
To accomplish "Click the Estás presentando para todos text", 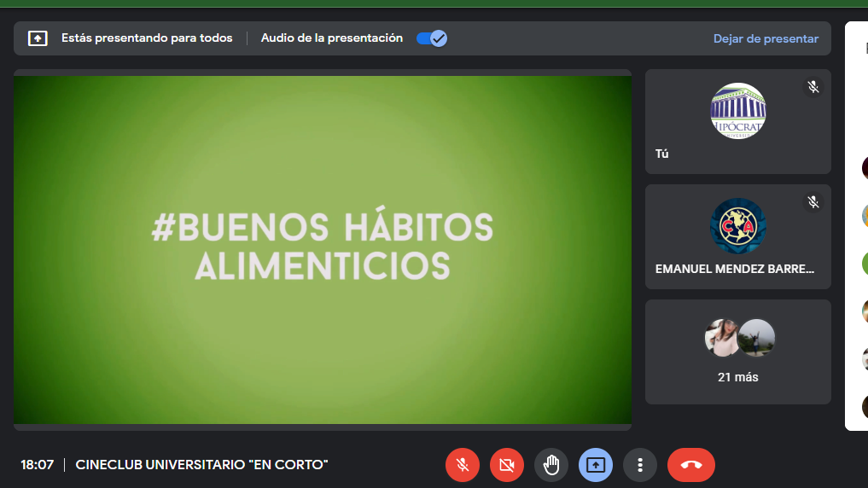I will coord(147,38).
